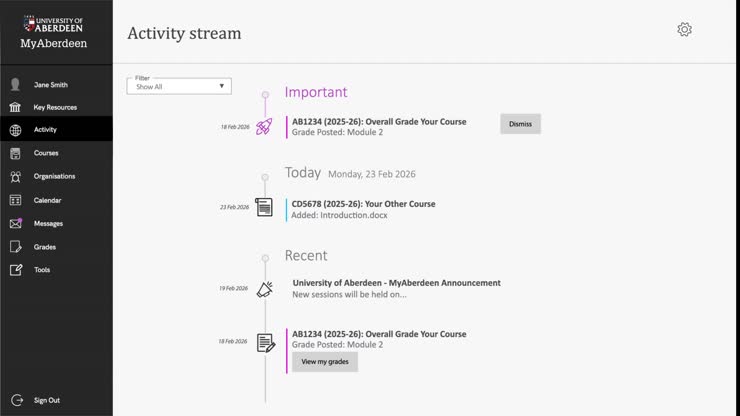Open Jane Smith profile
Image resolution: width=740 pixels, height=416 pixels.
(50, 85)
